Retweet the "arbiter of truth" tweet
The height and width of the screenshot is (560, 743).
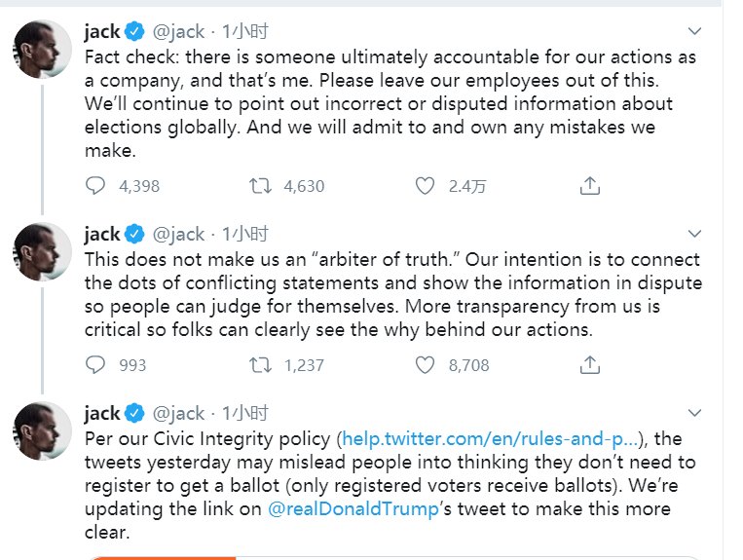click(260, 365)
